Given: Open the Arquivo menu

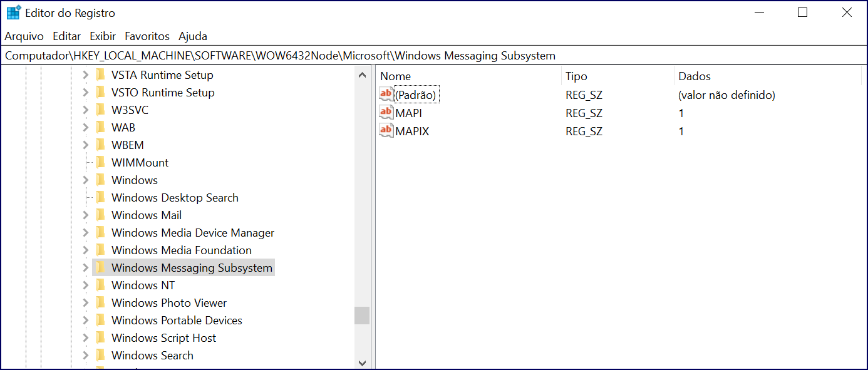Looking at the screenshot, I should tap(24, 36).
